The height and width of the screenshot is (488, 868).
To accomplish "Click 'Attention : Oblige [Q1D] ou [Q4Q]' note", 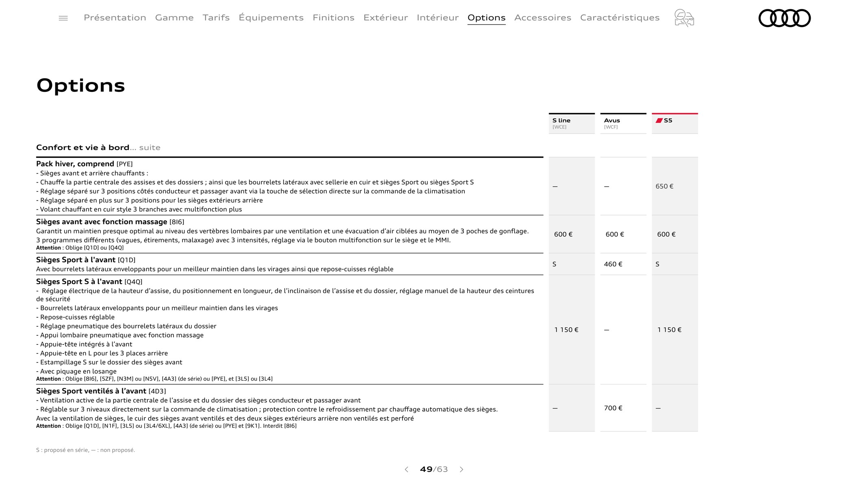I will [80, 248].
